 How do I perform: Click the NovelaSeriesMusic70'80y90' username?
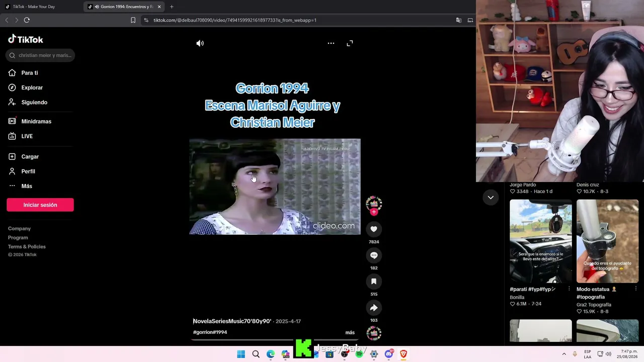[x=232, y=321]
